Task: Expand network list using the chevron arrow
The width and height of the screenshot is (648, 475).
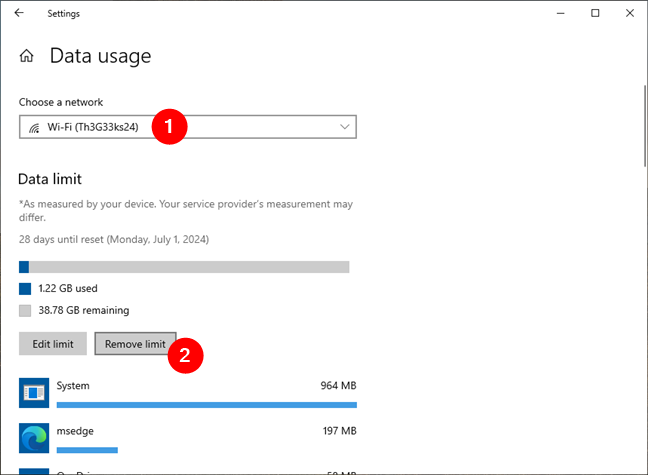Action: point(345,127)
